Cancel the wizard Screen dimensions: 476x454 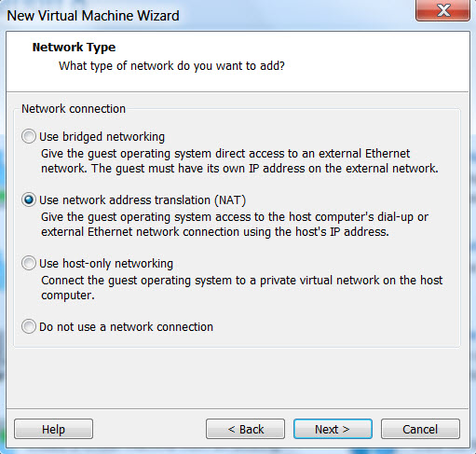[x=420, y=429]
